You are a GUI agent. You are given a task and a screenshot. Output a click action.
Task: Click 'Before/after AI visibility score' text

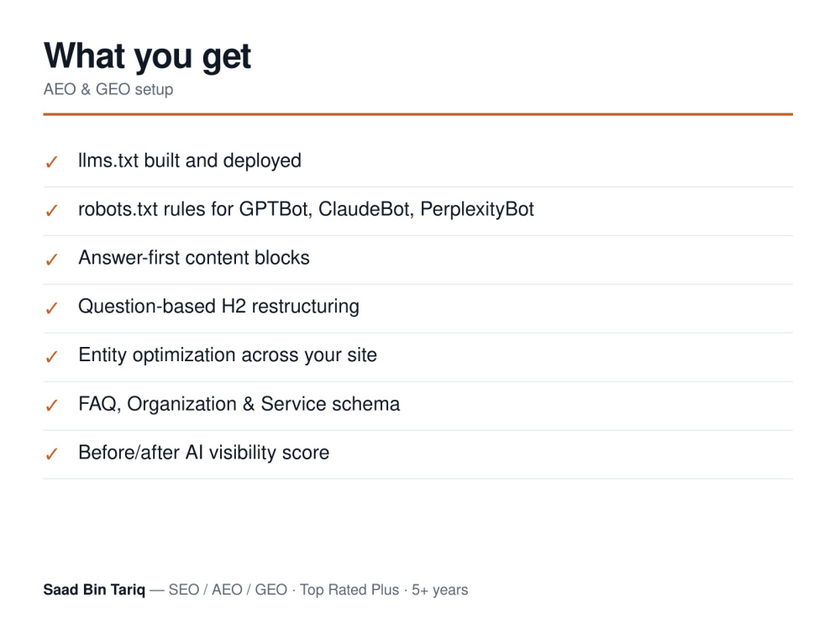coord(203,453)
